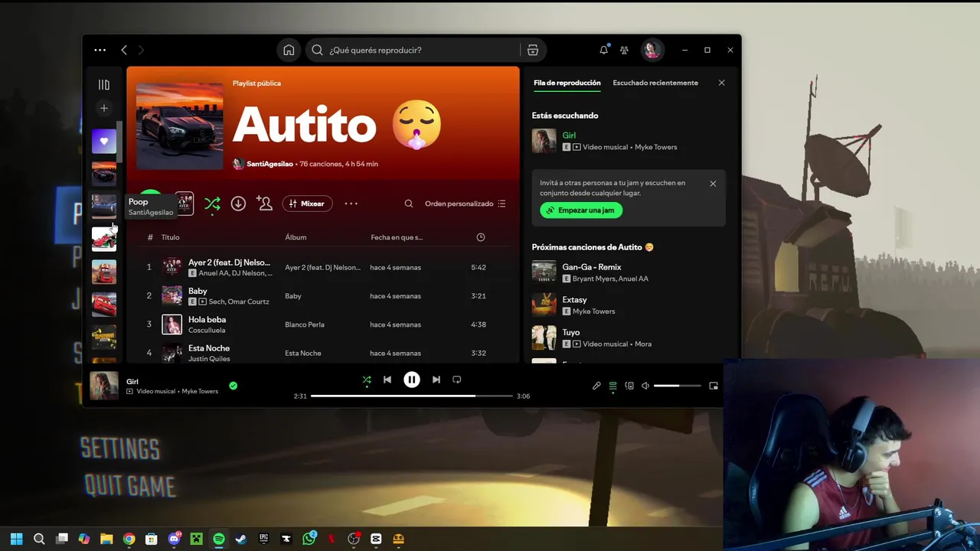Toggle playlist shuffle next to play button

coord(212,204)
